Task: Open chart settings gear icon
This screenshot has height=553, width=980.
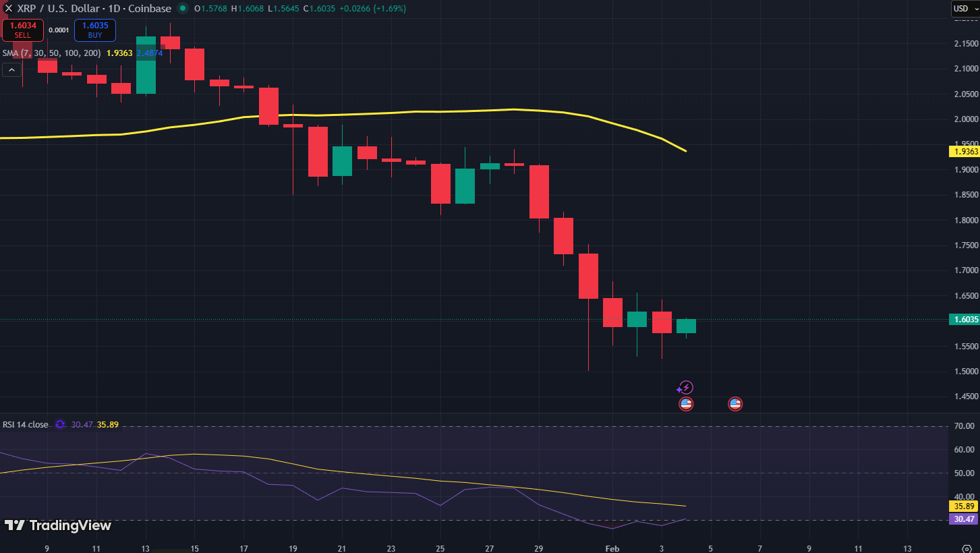Action: 967,548
